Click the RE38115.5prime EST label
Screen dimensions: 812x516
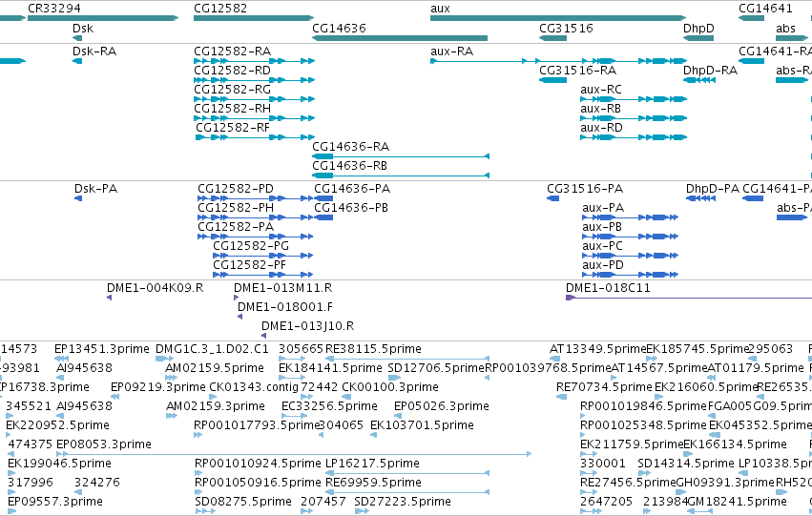pos(373,349)
